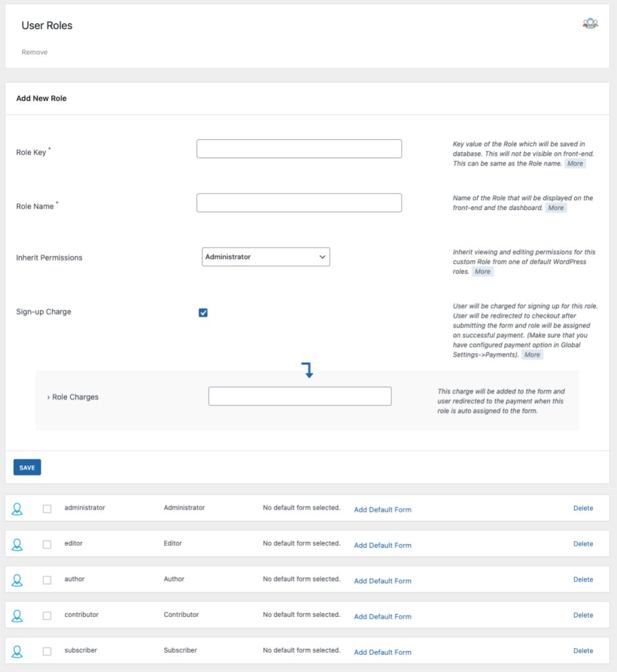The width and height of the screenshot is (617, 672).
Task: Click the user icon beside author row
Action: coord(18,579)
